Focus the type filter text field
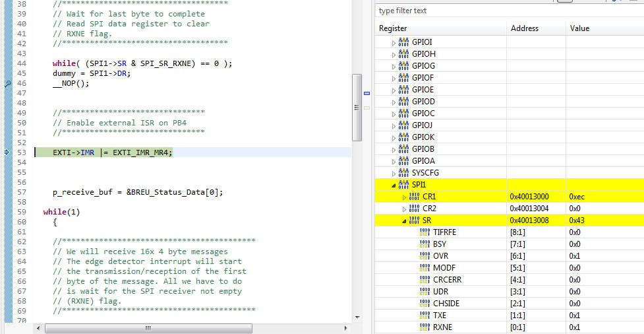The image size is (644, 334). pos(510,11)
